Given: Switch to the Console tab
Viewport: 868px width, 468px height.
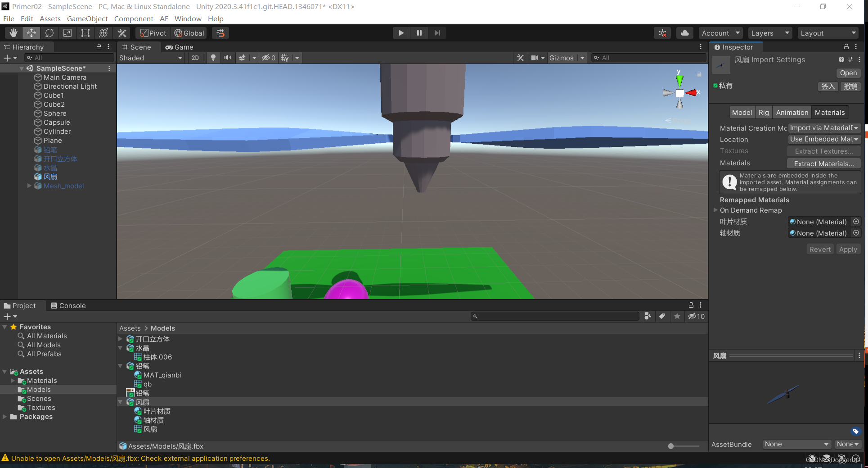Looking at the screenshot, I should coord(68,305).
